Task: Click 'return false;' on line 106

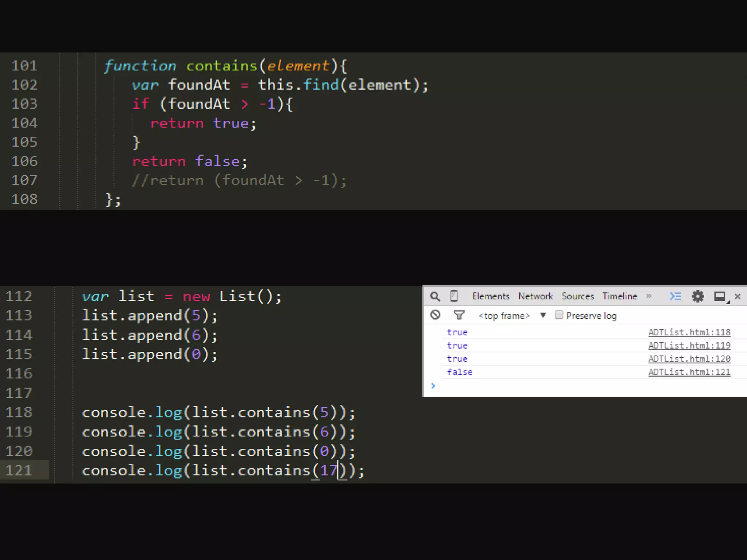Action: tap(190, 161)
